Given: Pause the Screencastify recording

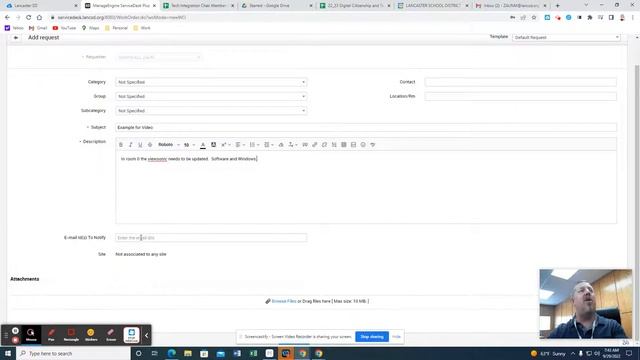Looking at the screenshot, I should [15, 331].
